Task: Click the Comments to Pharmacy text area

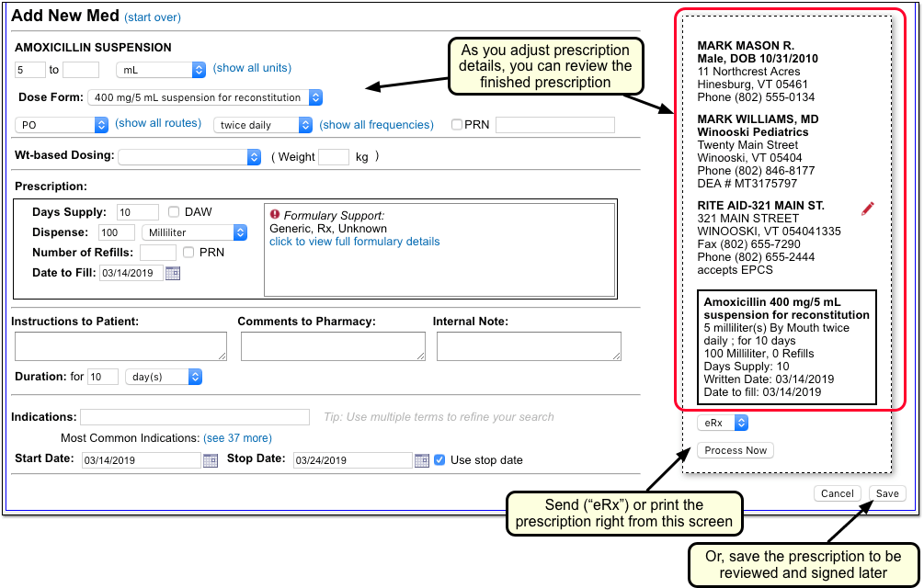Action: pos(333,346)
